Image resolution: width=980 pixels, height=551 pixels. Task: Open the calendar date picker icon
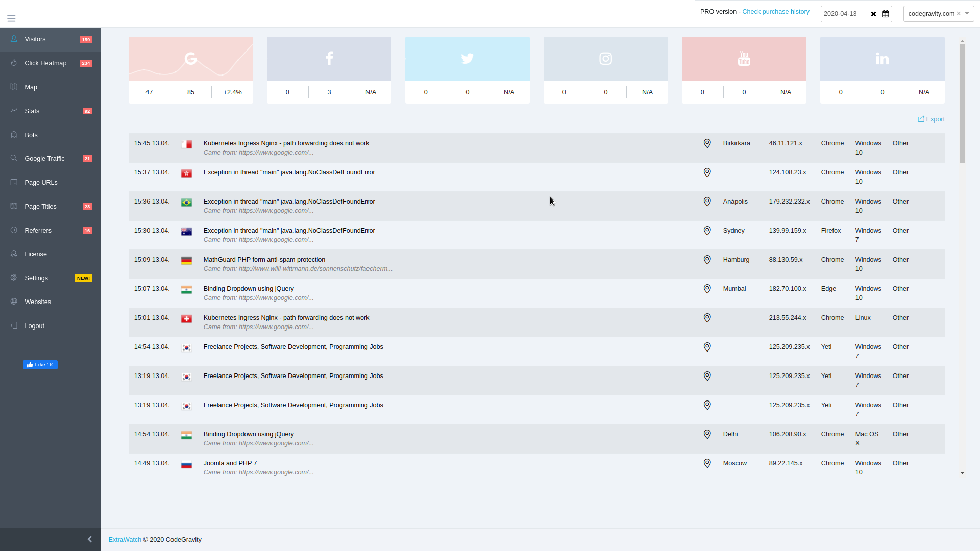coord(886,14)
